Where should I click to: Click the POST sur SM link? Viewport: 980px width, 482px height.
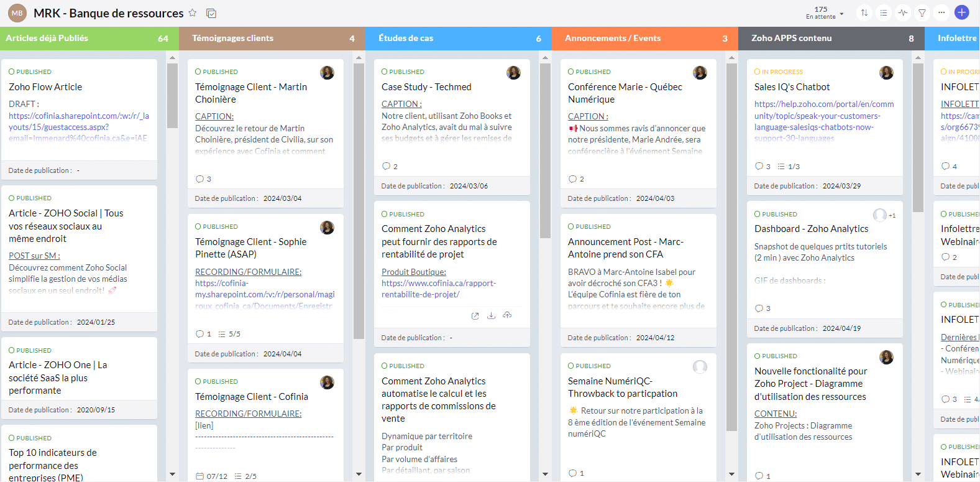click(x=34, y=256)
